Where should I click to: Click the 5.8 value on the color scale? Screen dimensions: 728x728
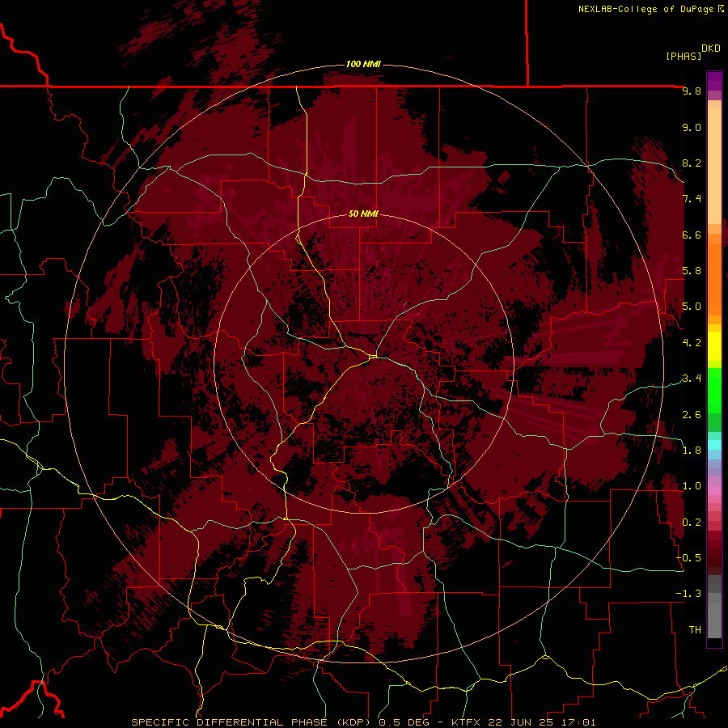[692, 271]
